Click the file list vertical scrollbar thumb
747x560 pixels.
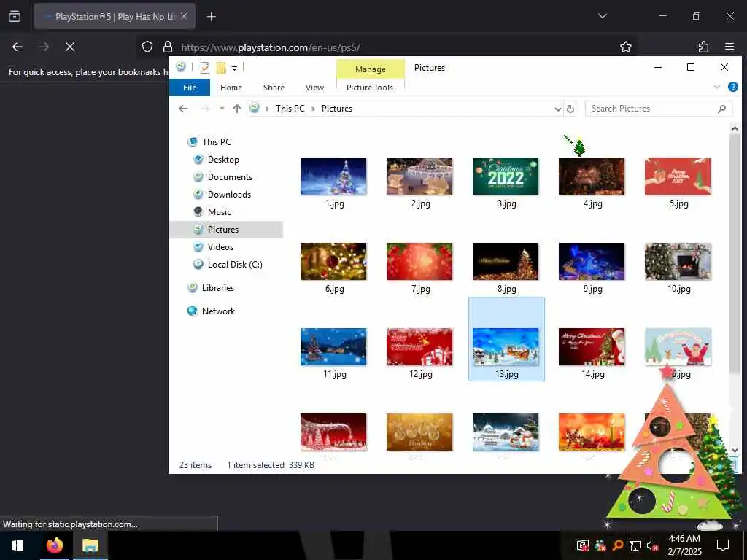click(x=734, y=252)
